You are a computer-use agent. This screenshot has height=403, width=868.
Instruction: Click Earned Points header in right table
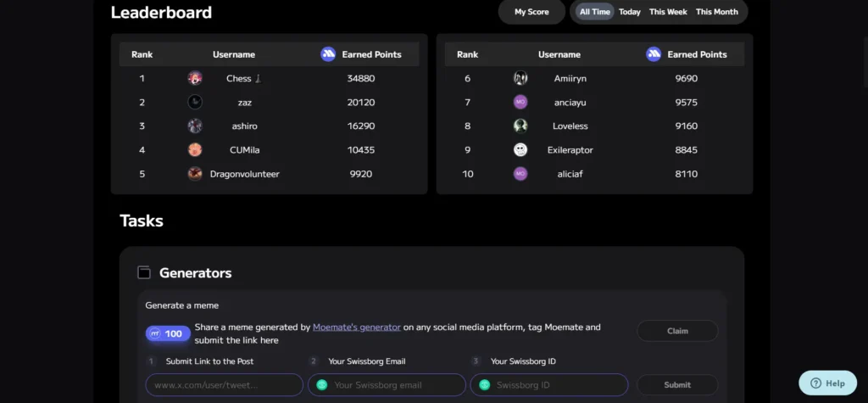[697, 54]
